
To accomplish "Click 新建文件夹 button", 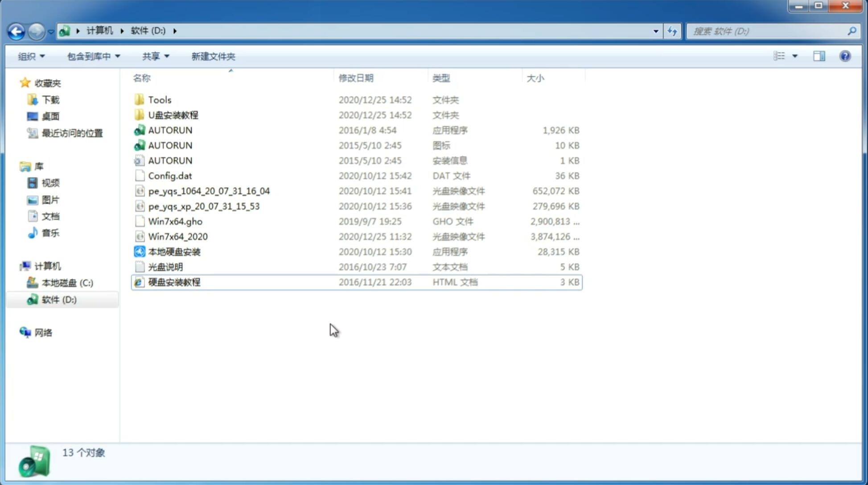I will pos(213,56).
